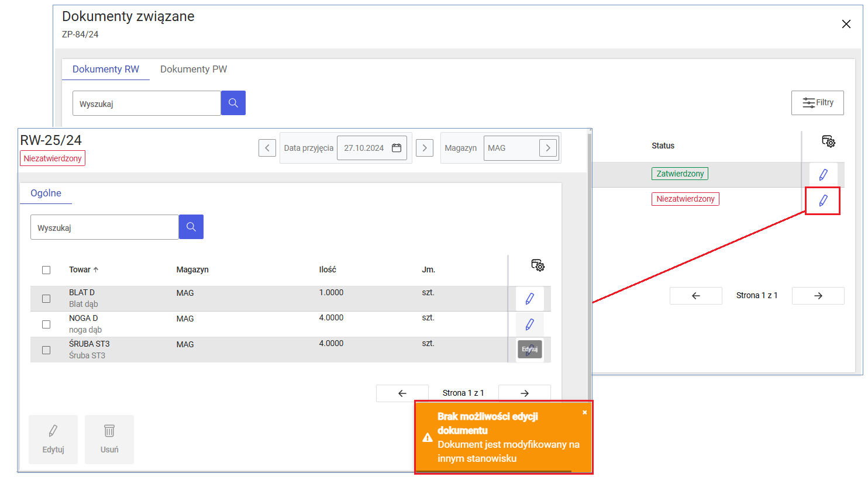Click quantity 1.0000 in BLAT D row
The image size is (868, 477).
331,292
